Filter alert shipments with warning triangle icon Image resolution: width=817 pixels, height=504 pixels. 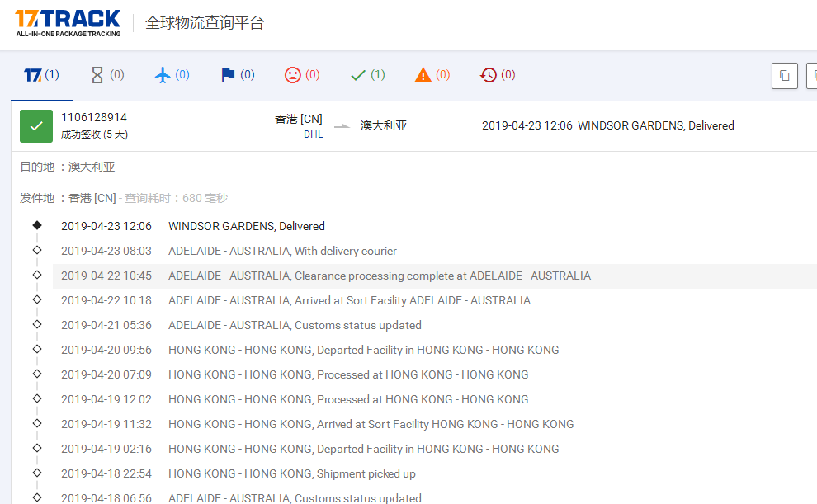click(423, 74)
